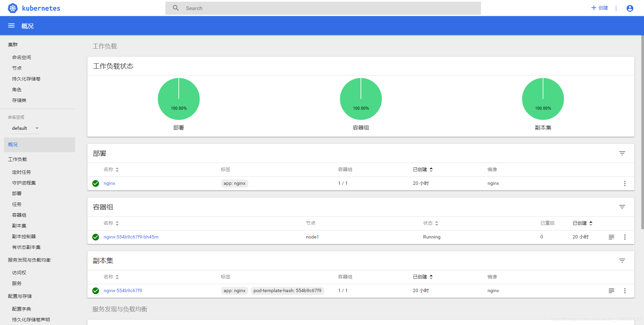Click pod-template-hash: 554b9c67f9 label chip
644x325 pixels.
click(287, 291)
